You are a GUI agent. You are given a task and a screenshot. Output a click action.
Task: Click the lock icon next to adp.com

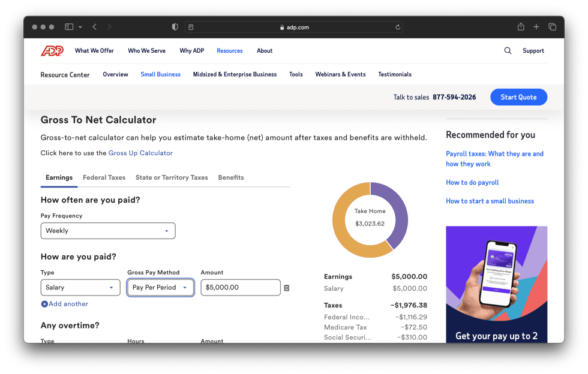pyautogui.click(x=282, y=28)
